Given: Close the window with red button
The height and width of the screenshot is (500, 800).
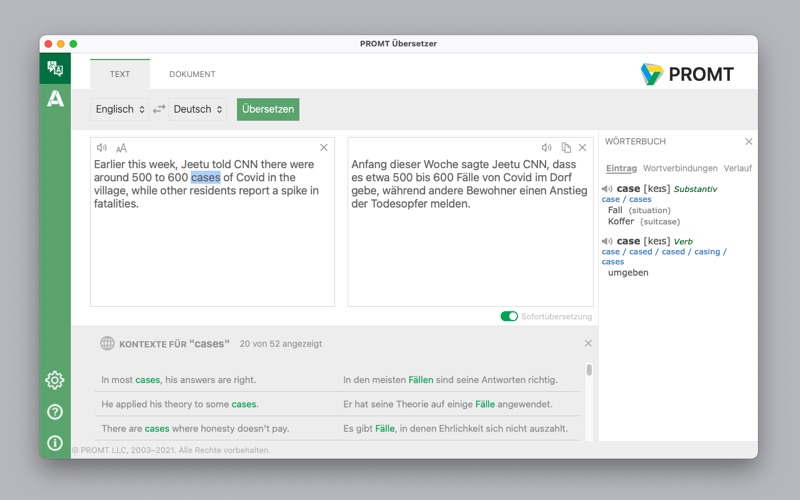Looking at the screenshot, I should coord(48,44).
